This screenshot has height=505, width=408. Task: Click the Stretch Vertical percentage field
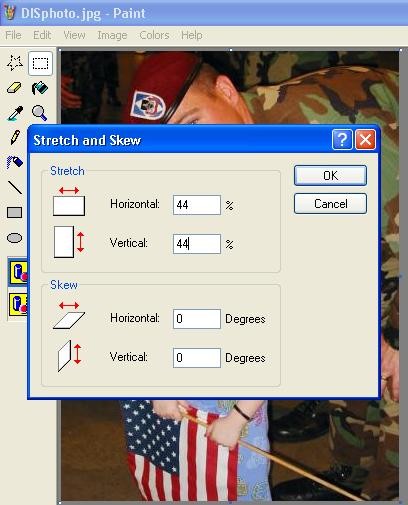tap(197, 244)
